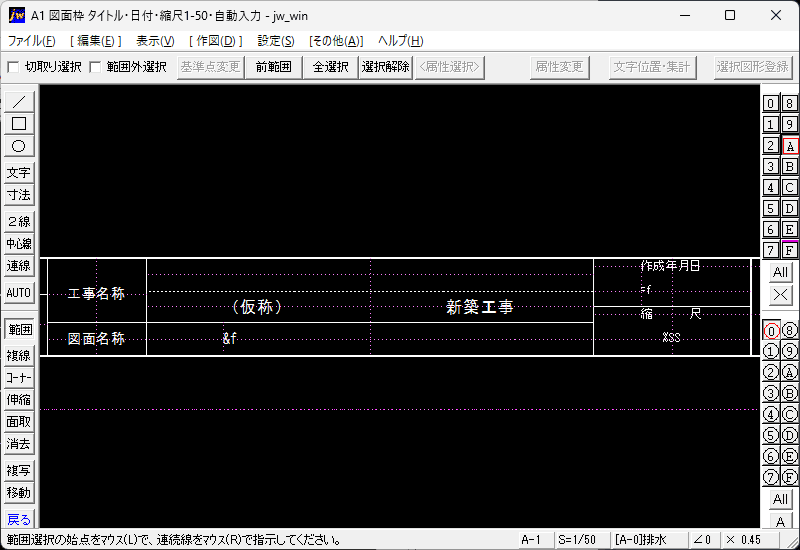
Task: Select the circle drawing tool
Action: point(19,146)
